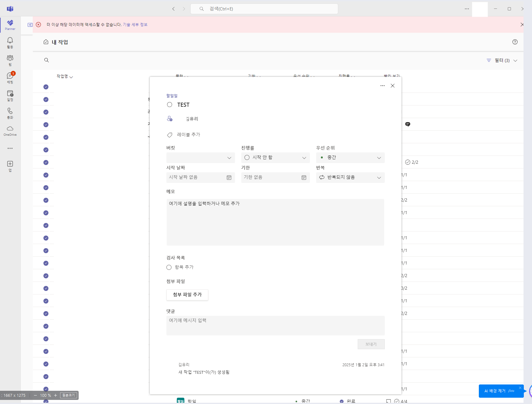Click the 항목 추가 checklist circle
Viewport: 532px width, 404px height.
click(169, 267)
